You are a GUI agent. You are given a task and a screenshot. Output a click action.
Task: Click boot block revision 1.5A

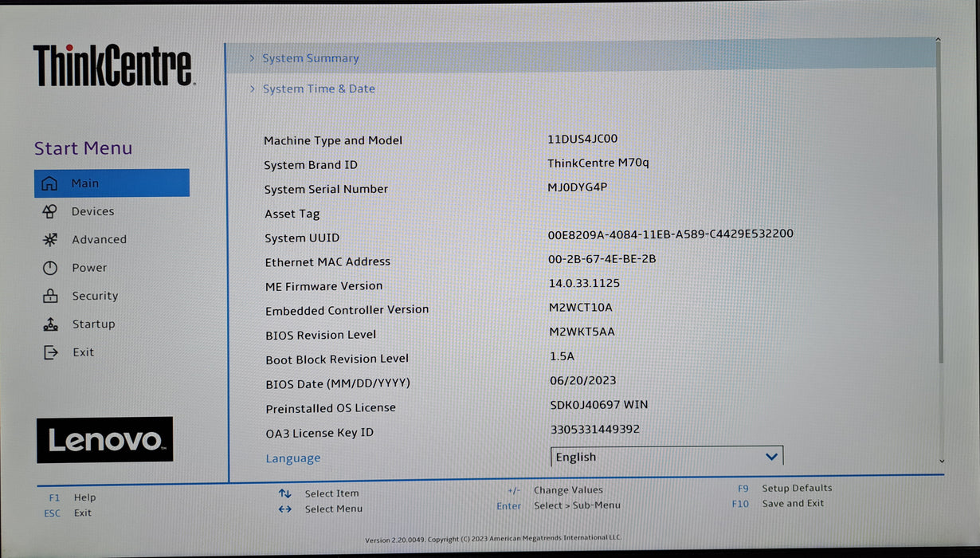pyautogui.click(x=562, y=356)
